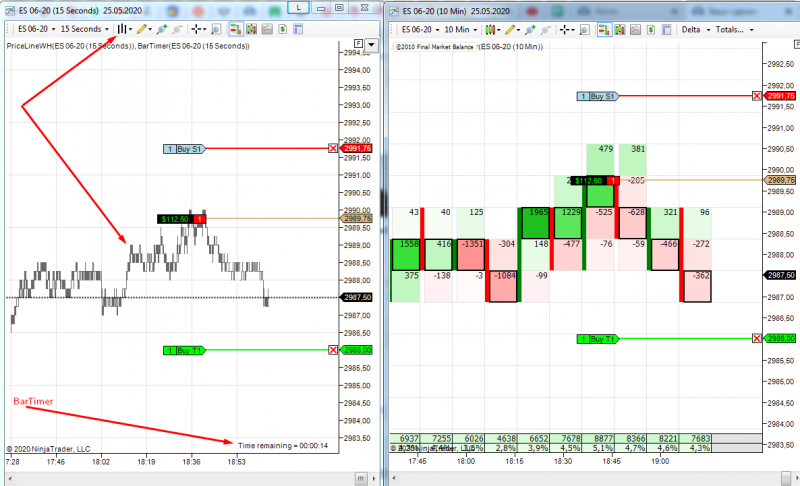The width and height of the screenshot is (800, 486).
Task: Click zoom out icon on 15 Seconds chart toolbar
Action: [x=177, y=29]
